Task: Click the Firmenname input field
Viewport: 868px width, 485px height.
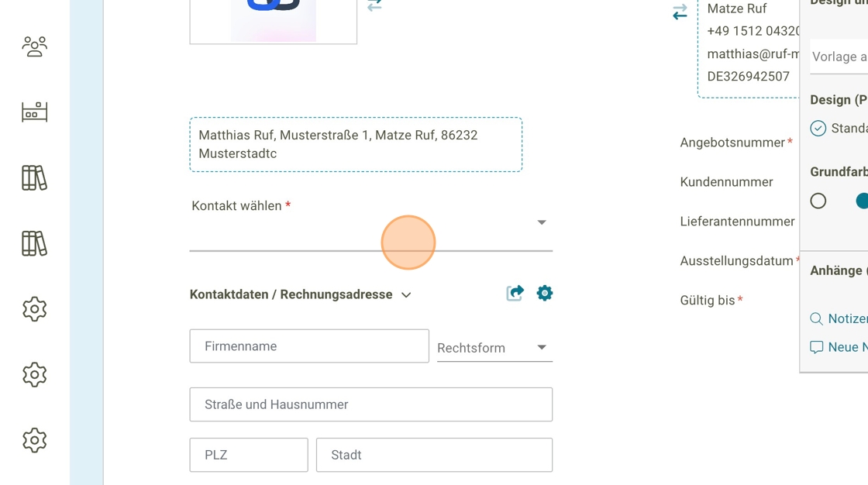Action: pyautogui.click(x=309, y=346)
